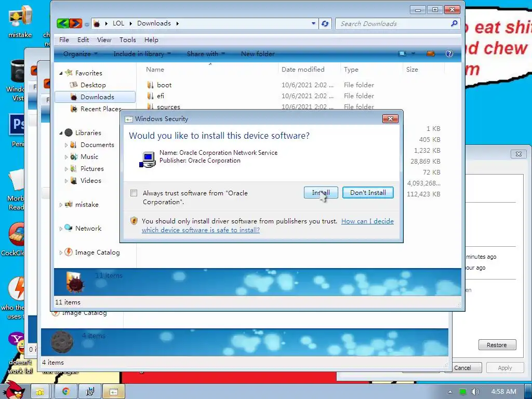
Task: Expand the Pictures library
Action: point(66,169)
